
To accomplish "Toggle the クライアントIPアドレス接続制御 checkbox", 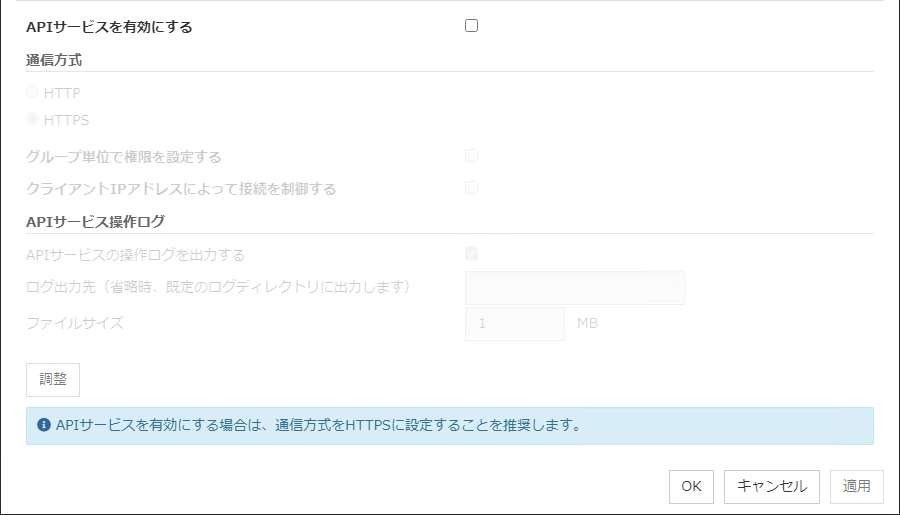I will tap(472, 188).
